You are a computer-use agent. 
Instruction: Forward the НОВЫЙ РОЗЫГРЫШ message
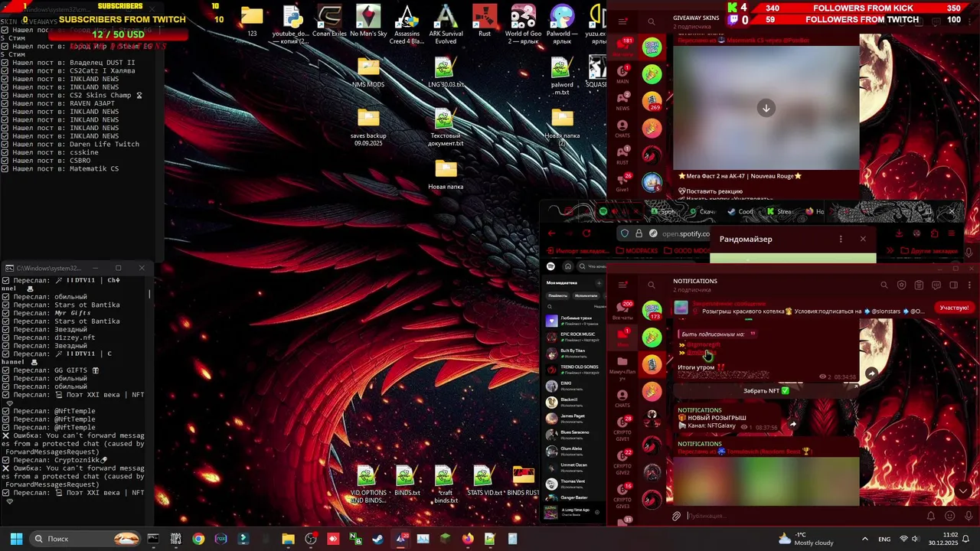[793, 423]
